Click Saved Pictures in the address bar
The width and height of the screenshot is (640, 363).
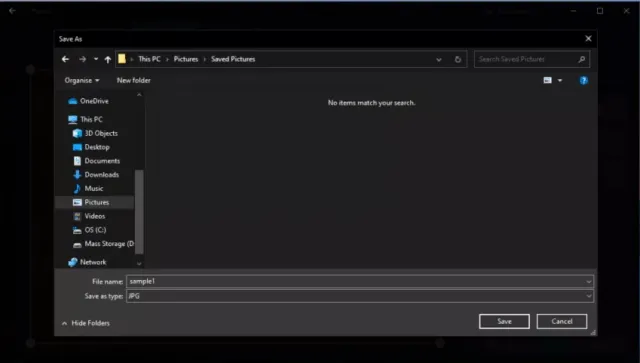tap(233, 59)
